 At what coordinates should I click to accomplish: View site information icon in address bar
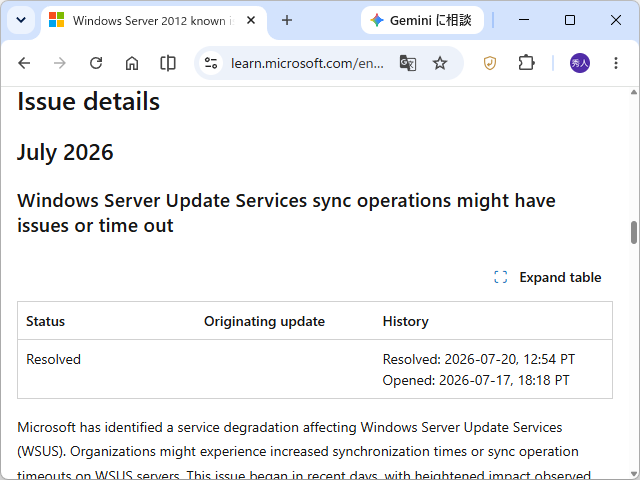(x=211, y=63)
